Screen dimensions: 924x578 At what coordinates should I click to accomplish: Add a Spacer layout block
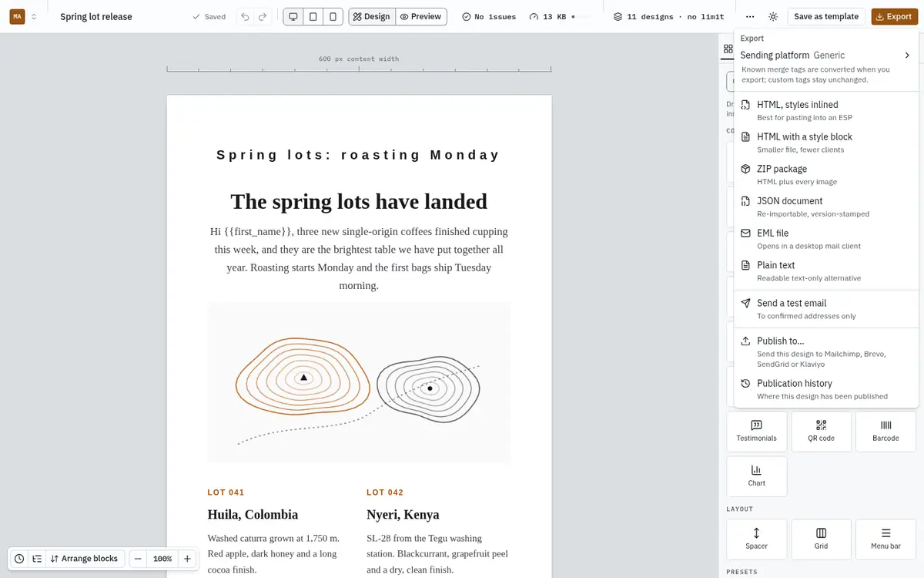point(757,539)
